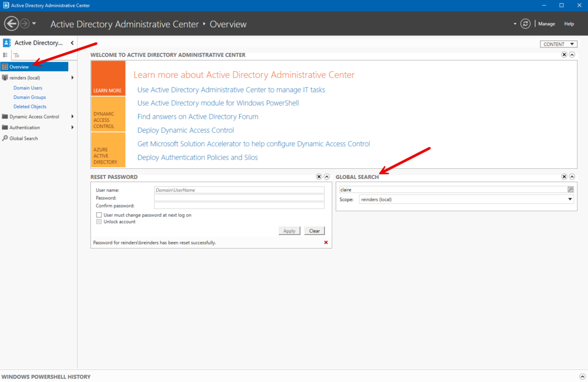
Task: Click the User name input field
Action: click(x=239, y=189)
